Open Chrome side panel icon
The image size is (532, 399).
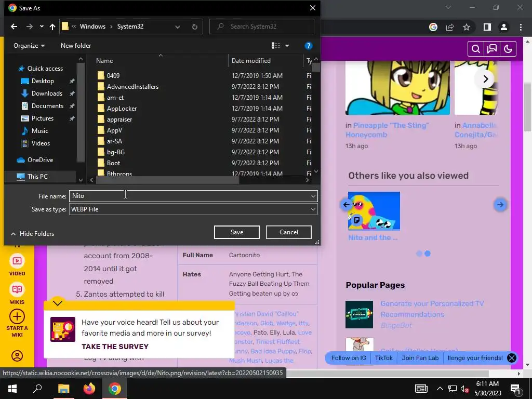point(487,27)
